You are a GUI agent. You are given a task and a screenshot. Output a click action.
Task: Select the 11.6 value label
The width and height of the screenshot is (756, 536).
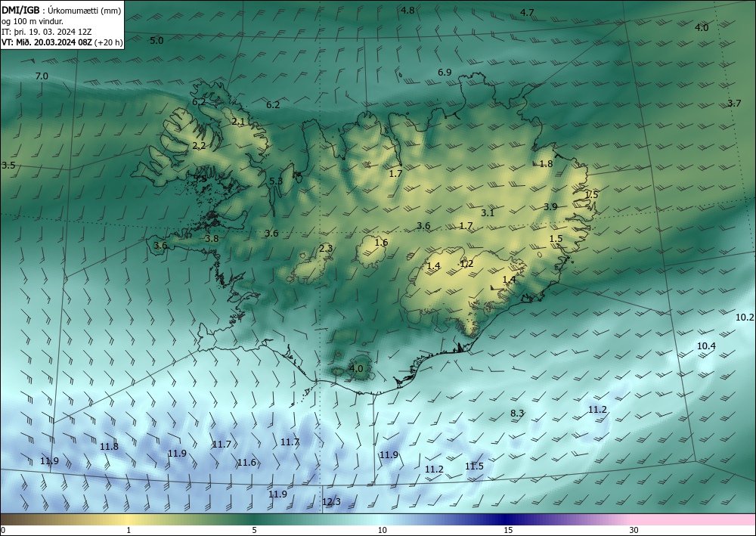tap(247, 463)
